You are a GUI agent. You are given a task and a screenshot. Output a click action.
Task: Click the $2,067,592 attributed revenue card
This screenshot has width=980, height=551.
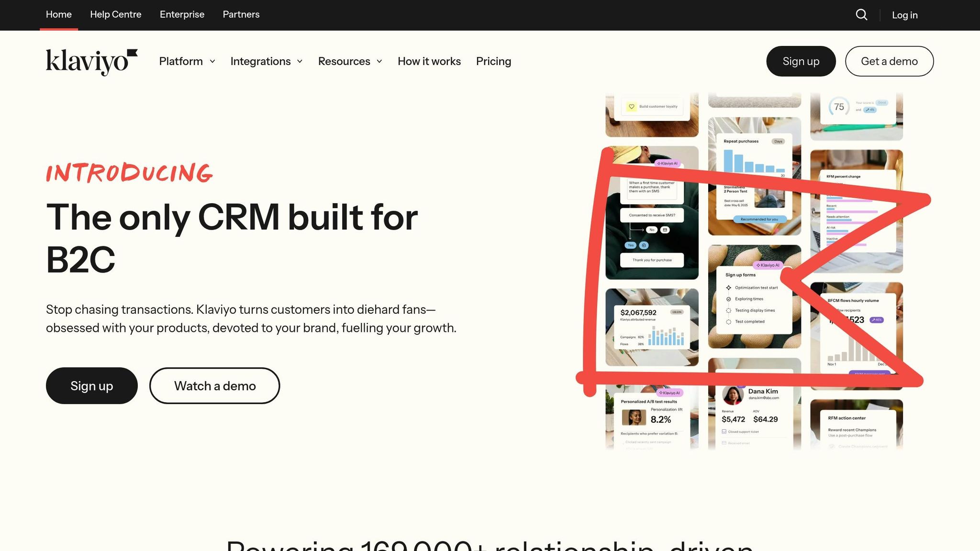tap(652, 327)
